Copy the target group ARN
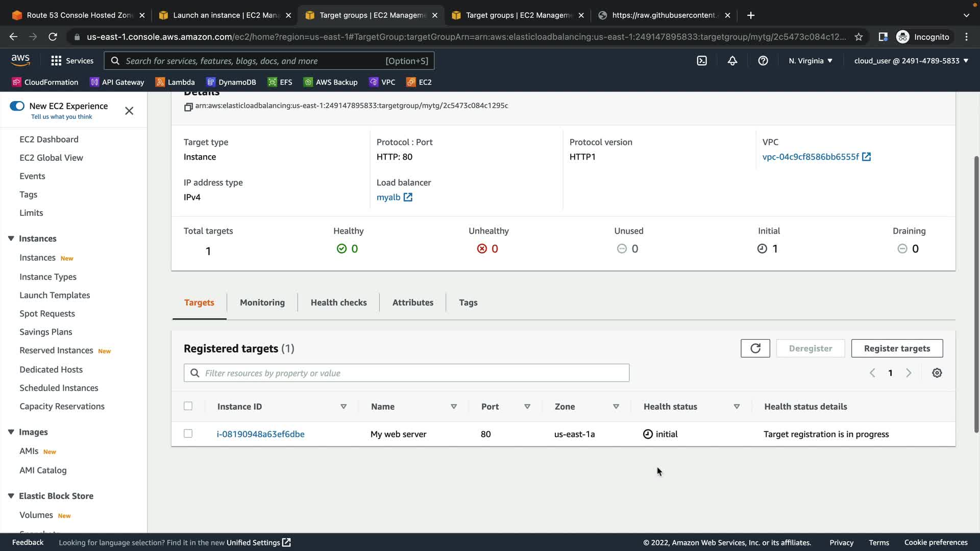 click(188, 107)
